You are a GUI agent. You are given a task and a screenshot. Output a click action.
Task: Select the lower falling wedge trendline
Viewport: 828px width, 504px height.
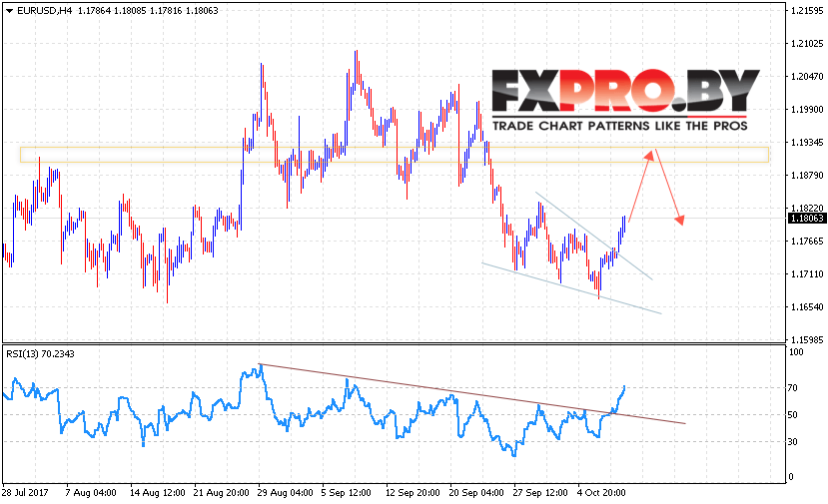572,288
